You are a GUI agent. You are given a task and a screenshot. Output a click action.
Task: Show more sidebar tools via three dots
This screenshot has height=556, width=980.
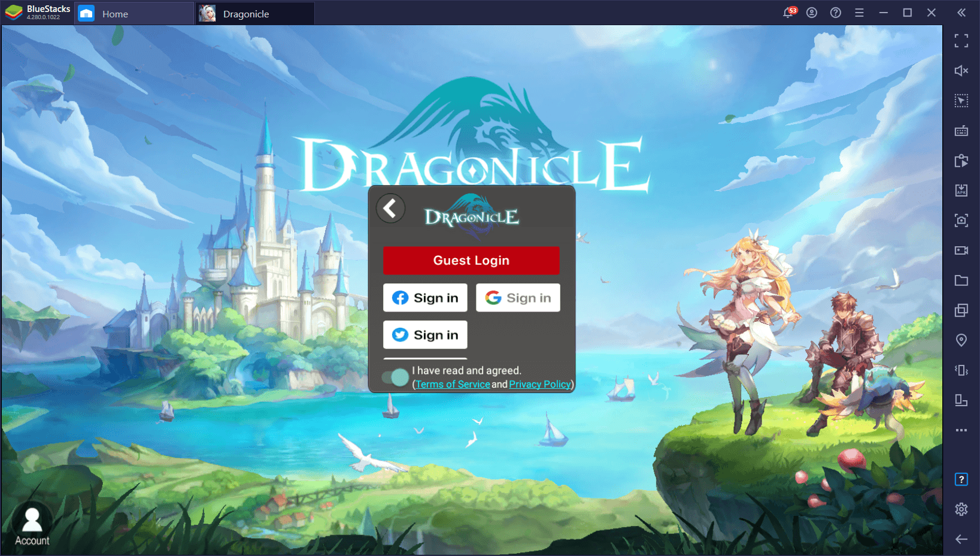click(961, 430)
